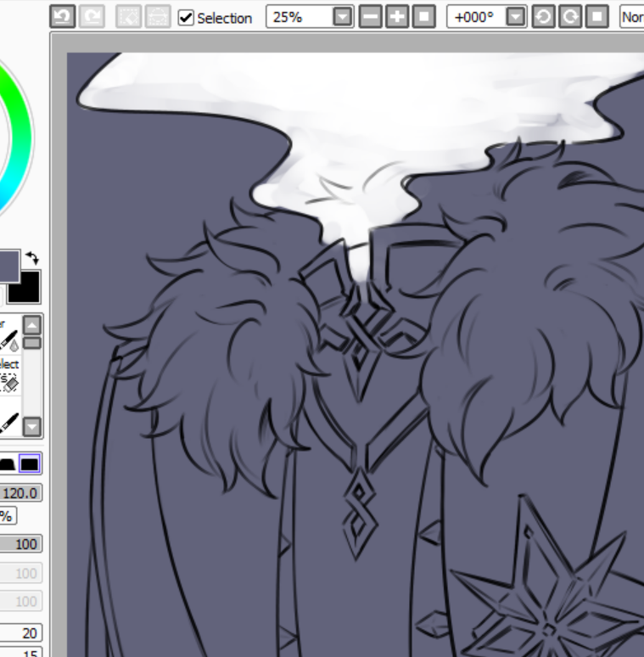The width and height of the screenshot is (644, 657).
Task: Zoom out with the minus button
Action: click(371, 17)
